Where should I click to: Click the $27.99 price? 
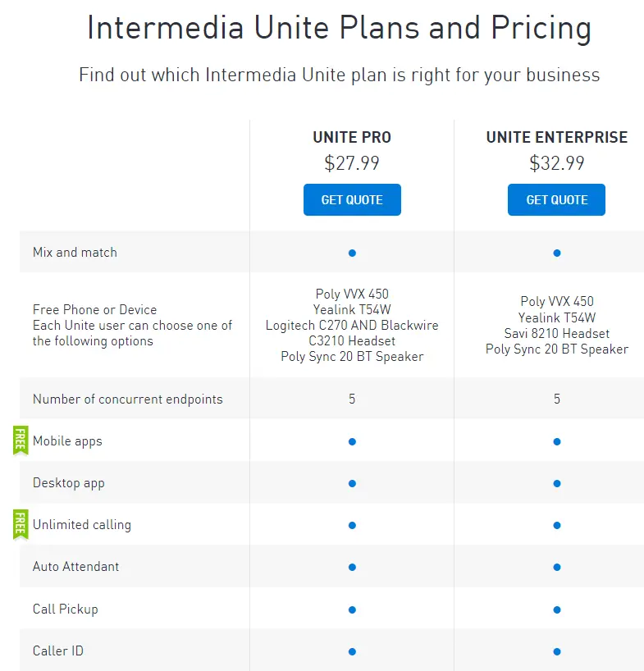[352, 163]
